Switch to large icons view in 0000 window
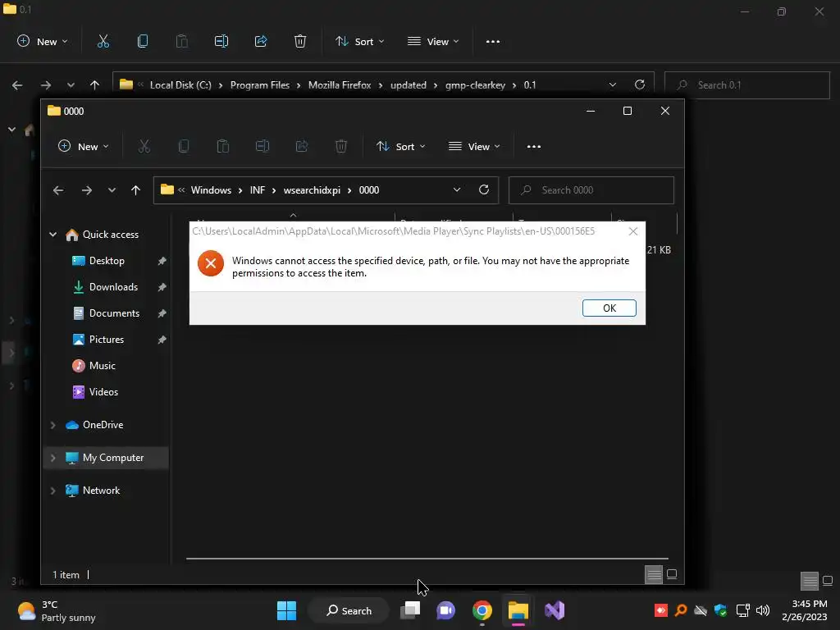 (x=672, y=575)
